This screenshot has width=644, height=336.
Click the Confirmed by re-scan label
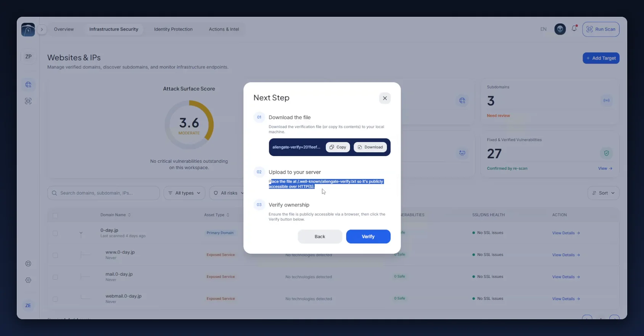(507, 168)
